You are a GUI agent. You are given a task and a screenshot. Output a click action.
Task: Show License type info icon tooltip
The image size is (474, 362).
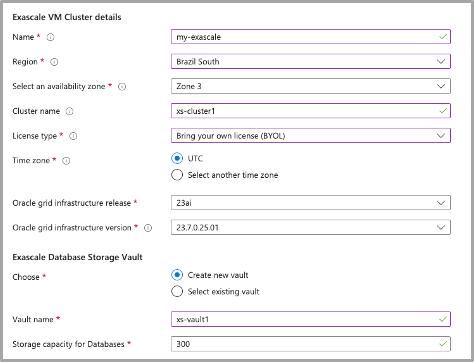[73, 136]
